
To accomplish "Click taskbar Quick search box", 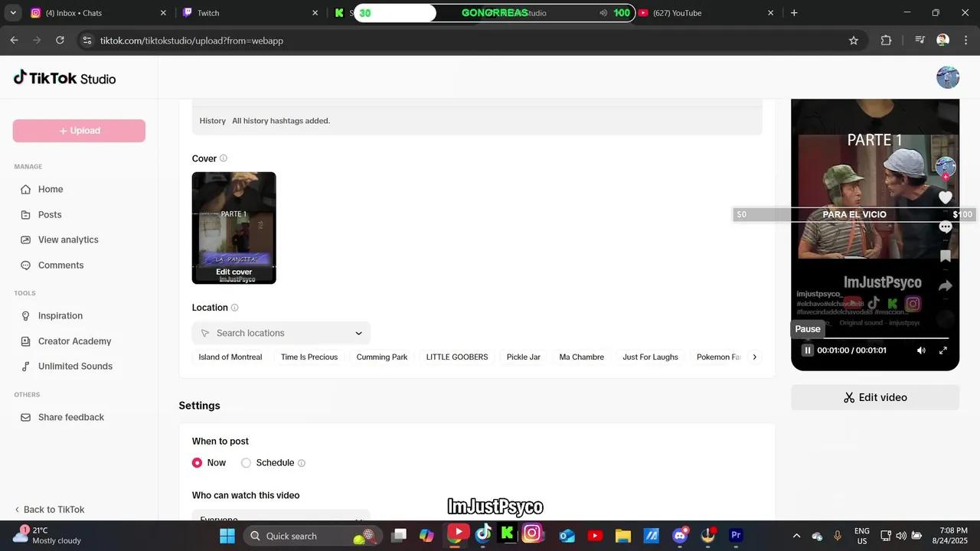I will click(312, 536).
